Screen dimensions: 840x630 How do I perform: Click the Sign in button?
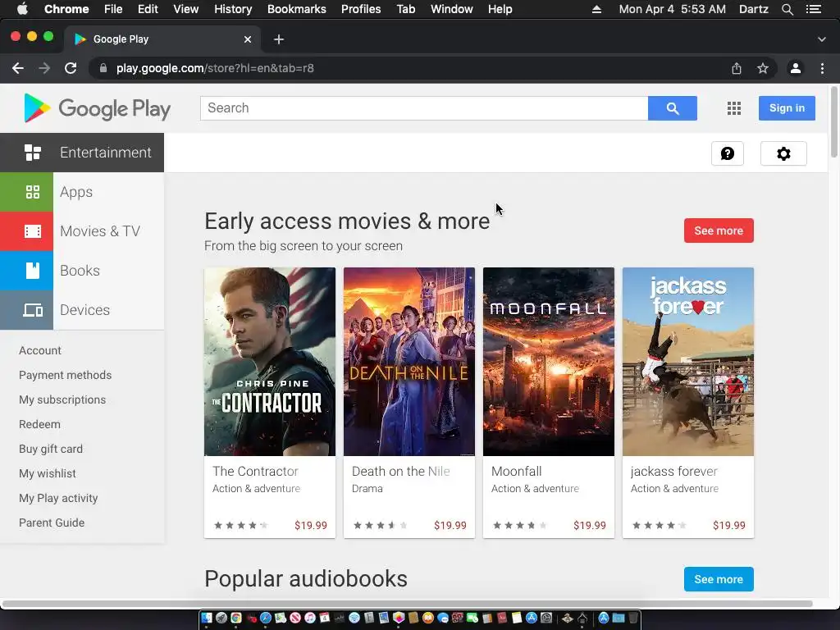[x=787, y=108]
